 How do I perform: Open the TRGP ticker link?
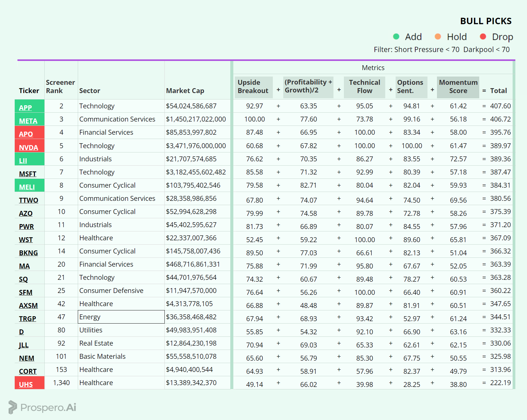[x=28, y=319]
